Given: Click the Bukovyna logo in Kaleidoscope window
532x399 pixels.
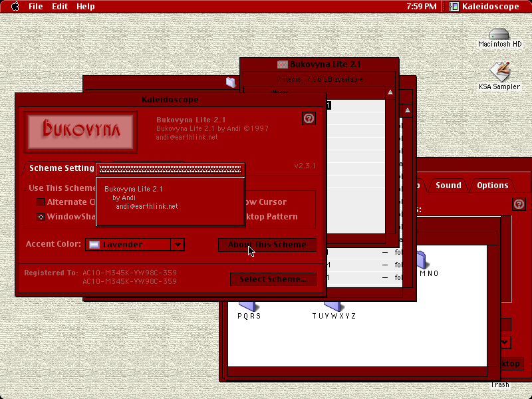Looking at the screenshot, I should coord(80,132).
